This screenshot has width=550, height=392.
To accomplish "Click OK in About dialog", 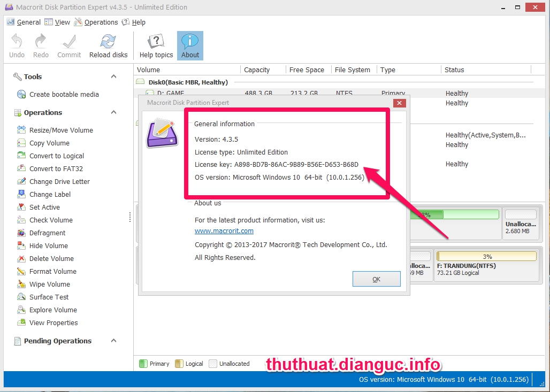I will click(376, 279).
